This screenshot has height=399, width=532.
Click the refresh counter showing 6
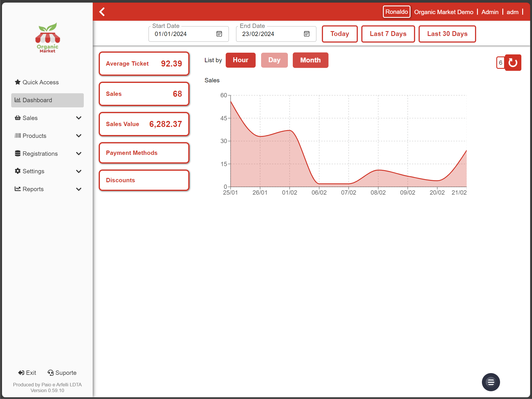pyautogui.click(x=501, y=63)
